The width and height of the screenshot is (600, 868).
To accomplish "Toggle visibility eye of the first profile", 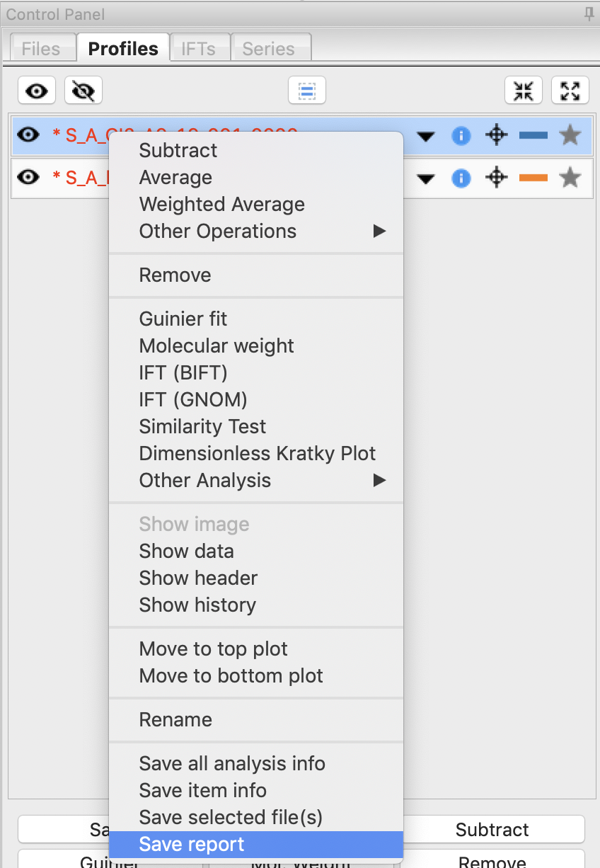I will (x=28, y=135).
